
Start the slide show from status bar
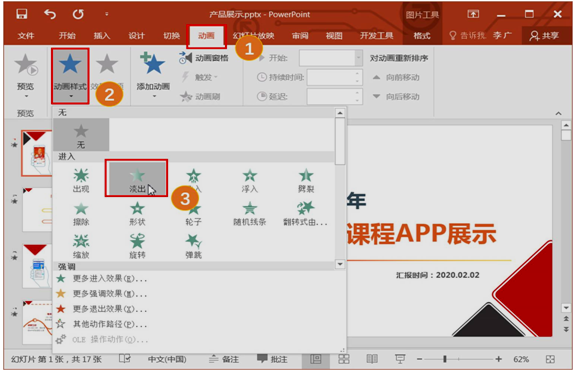click(400, 359)
